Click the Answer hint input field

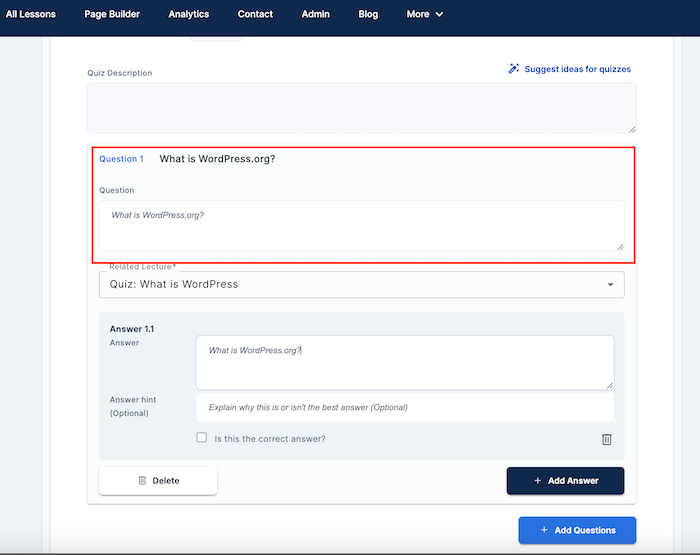pyautogui.click(x=405, y=407)
